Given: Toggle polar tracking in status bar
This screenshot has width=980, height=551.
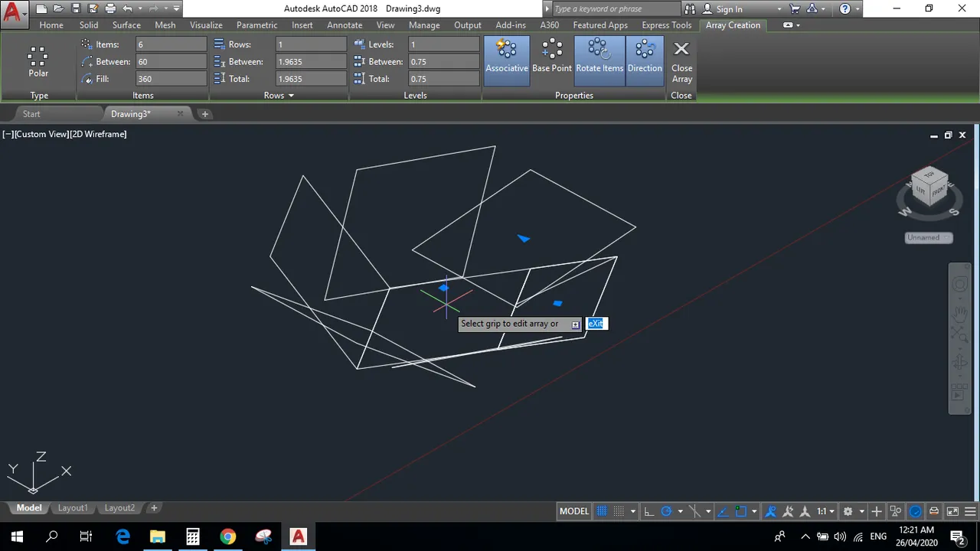Looking at the screenshot, I should [x=666, y=511].
